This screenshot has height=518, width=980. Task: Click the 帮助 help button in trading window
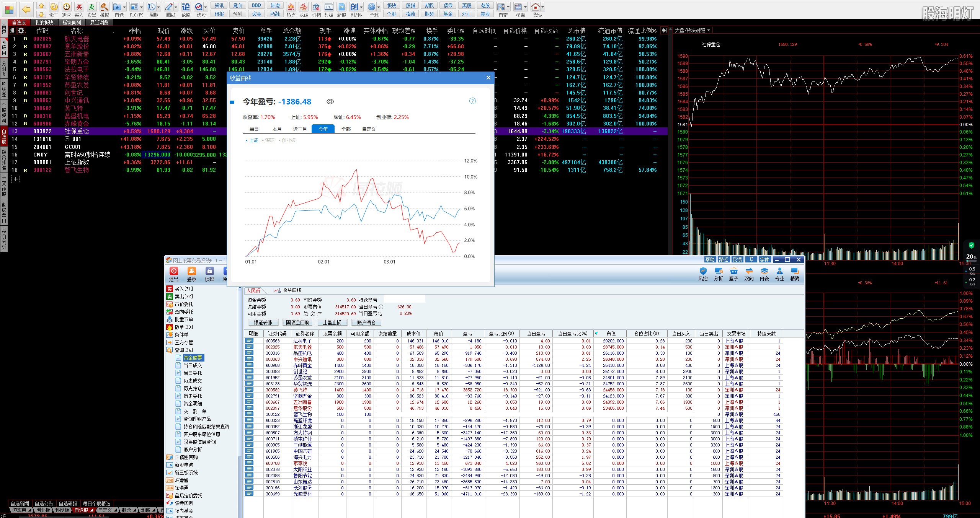[710, 259]
